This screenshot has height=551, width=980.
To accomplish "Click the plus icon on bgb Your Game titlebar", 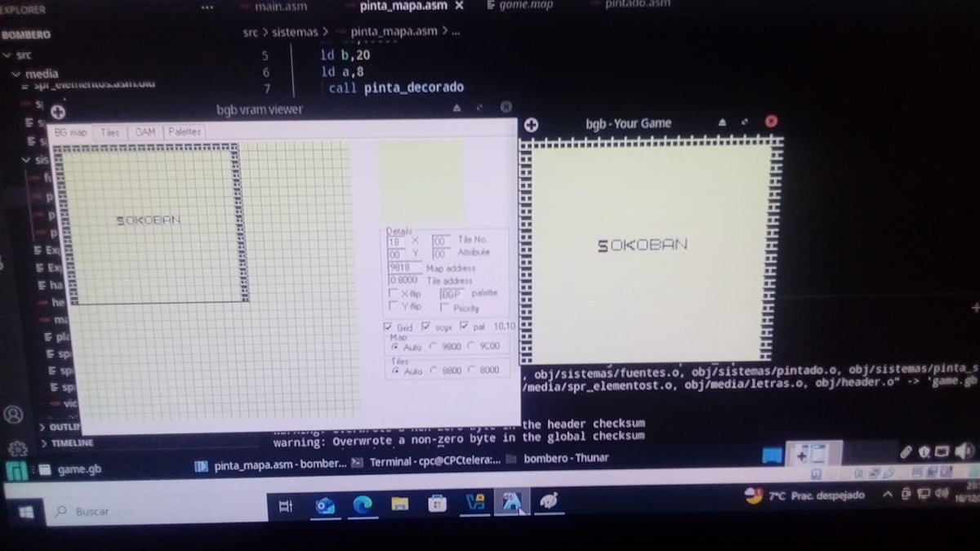I will point(532,125).
